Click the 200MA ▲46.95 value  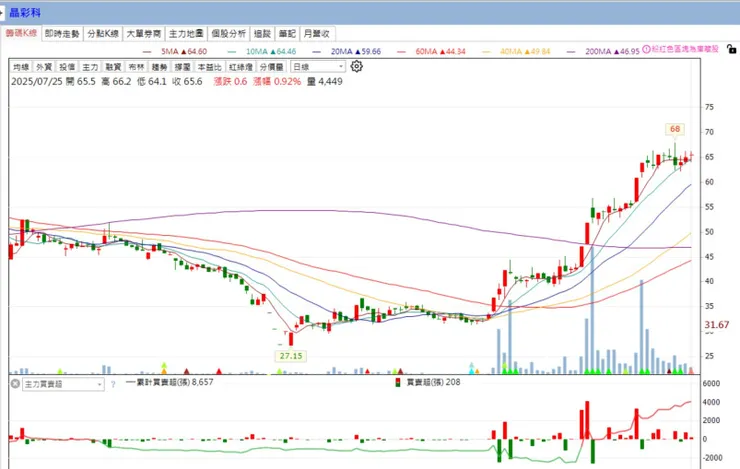pyautogui.click(x=613, y=51)
